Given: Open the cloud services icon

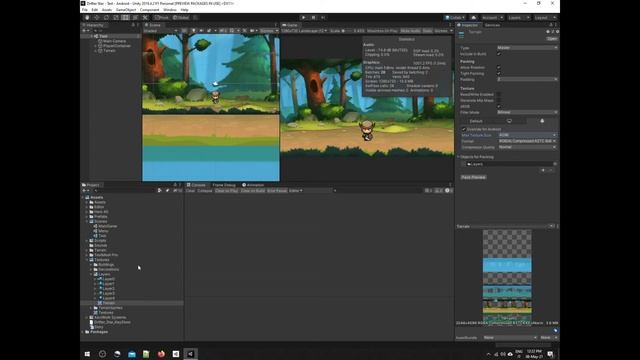Looking at the screenshot, I should [x=473, y=18].
